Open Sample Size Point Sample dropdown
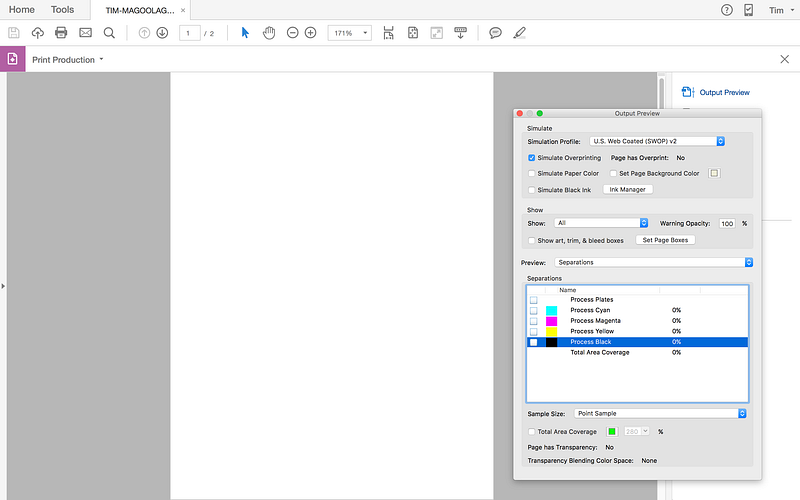The height and width of the screenshot is (500, 800). [660, 413]
